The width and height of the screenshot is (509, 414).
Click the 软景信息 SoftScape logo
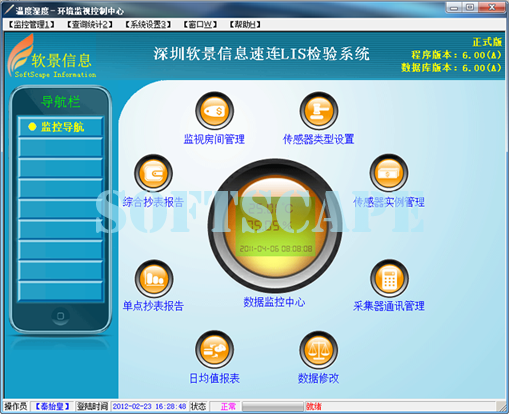pos(52,56)
